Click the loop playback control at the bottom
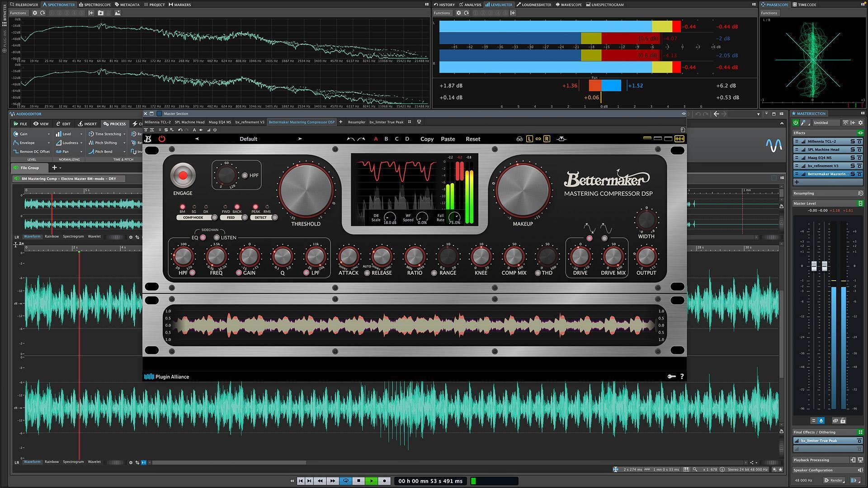 point(346,481)
